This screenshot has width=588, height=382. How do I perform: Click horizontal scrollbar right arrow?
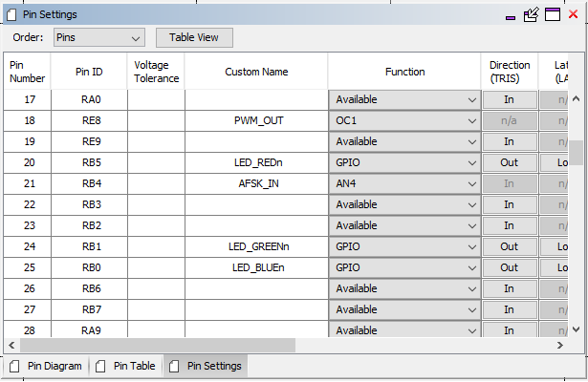560,345
